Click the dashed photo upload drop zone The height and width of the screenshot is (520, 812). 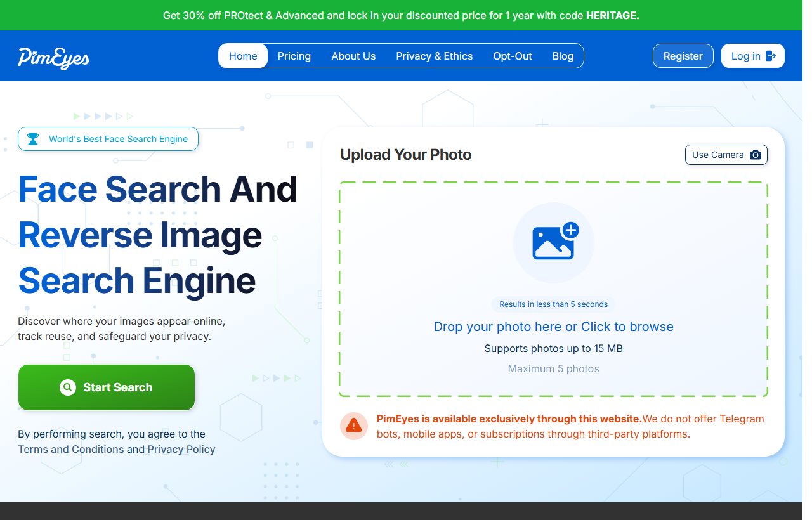tap(554, 289)
